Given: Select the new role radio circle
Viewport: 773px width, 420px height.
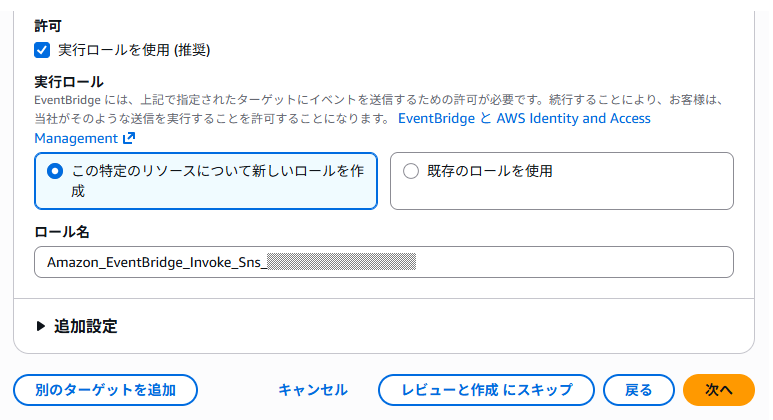Looking at the screenshot, I should pos(55,171).
